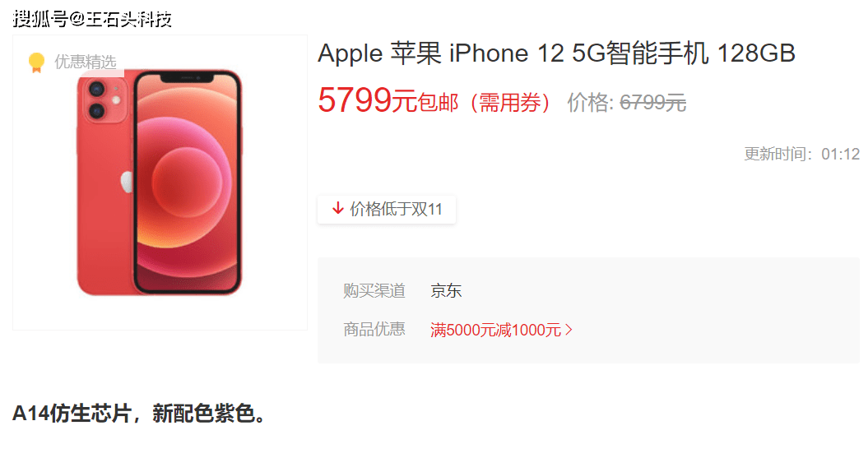
Task: Click the 包邮(需用券) shipping note
Action: click(x=485, y=103)
